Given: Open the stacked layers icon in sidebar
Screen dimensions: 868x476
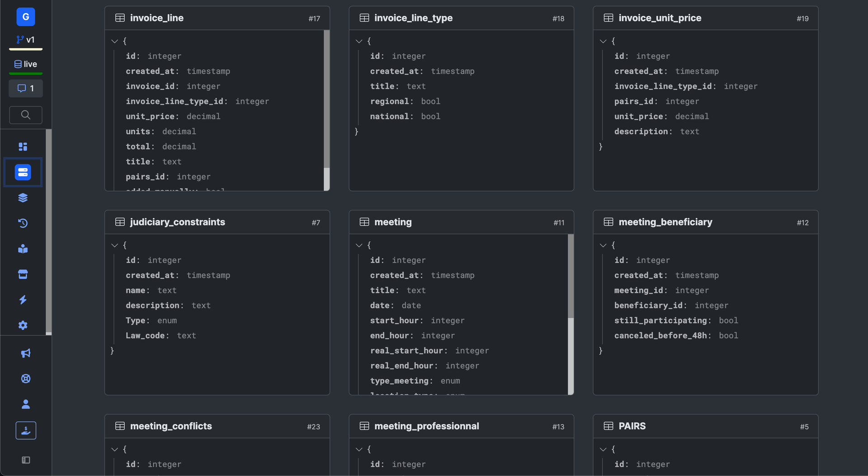Looking at the screenshot, I should (23, 198).
